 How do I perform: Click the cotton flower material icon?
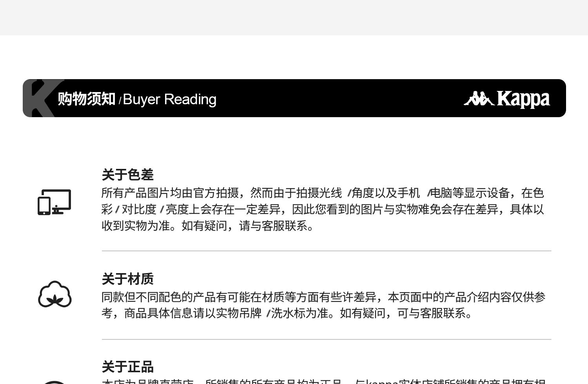[55, 294]
